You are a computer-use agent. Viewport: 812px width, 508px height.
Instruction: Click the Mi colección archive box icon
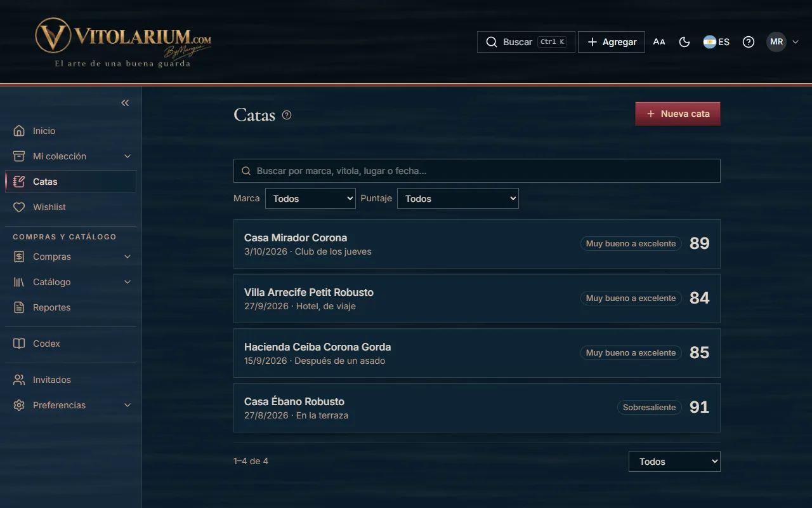tap(19, 156)
